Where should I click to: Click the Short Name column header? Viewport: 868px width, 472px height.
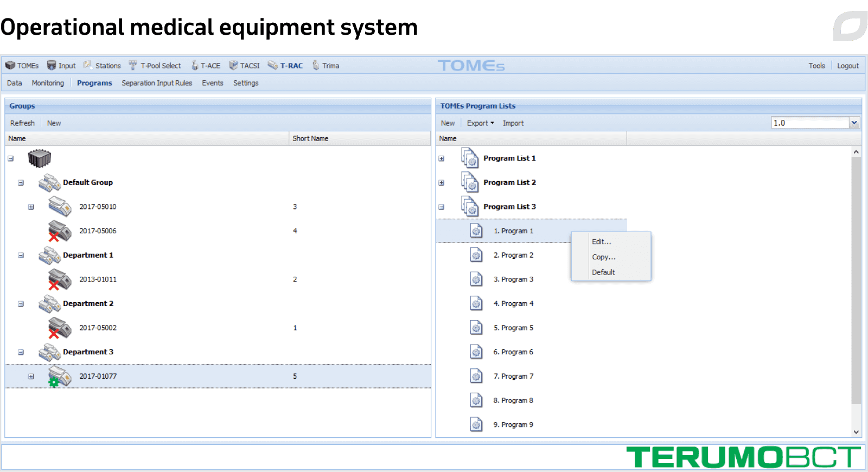[360, 138]
